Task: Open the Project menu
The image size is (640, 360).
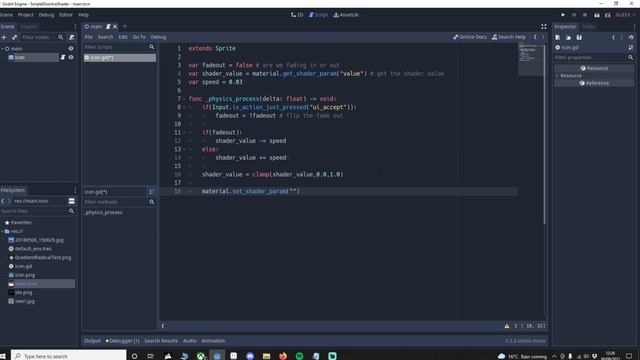Action: click(x=26, y=15)
